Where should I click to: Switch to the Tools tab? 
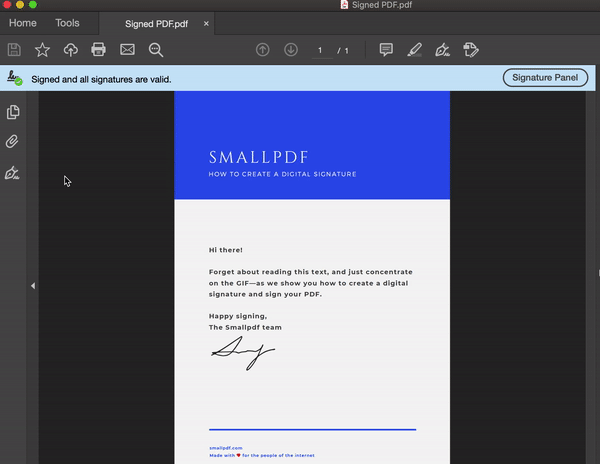point(67,23)
